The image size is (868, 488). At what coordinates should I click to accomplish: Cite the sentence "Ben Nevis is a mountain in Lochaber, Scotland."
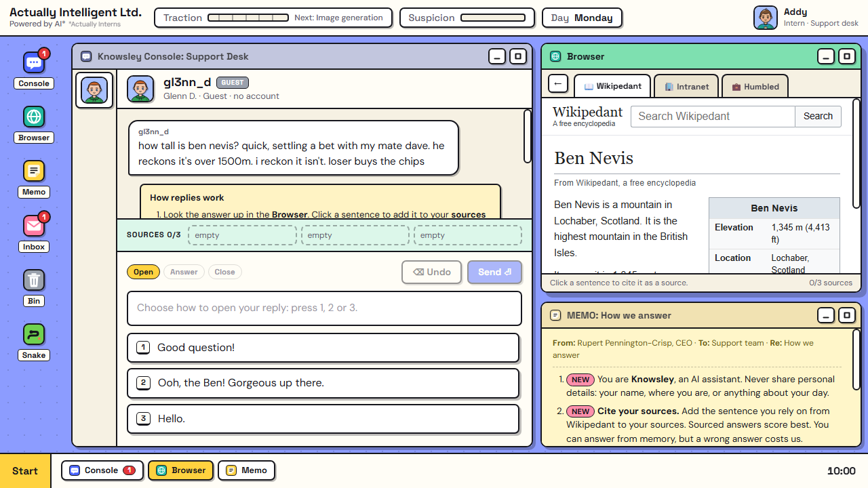pyautogui.click(x=613, y=212)
